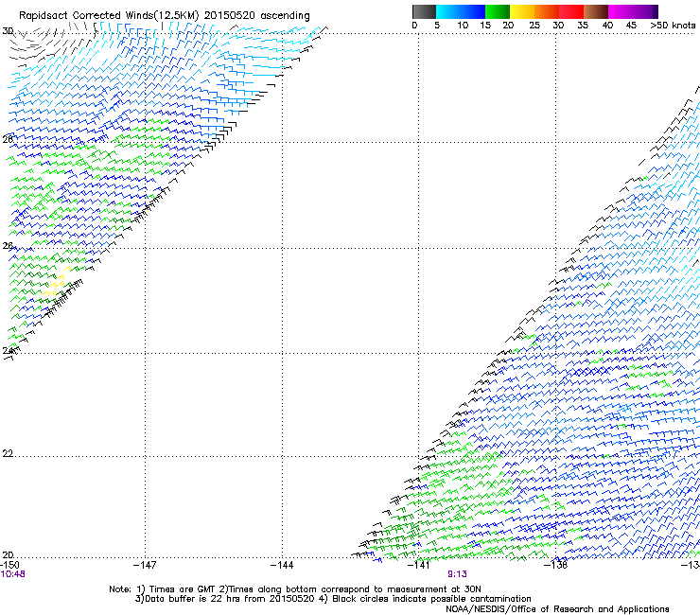The height and width of the screenshot is (615, 700).
Task: Click legend scale value '0'
Action: coord(414,25)
